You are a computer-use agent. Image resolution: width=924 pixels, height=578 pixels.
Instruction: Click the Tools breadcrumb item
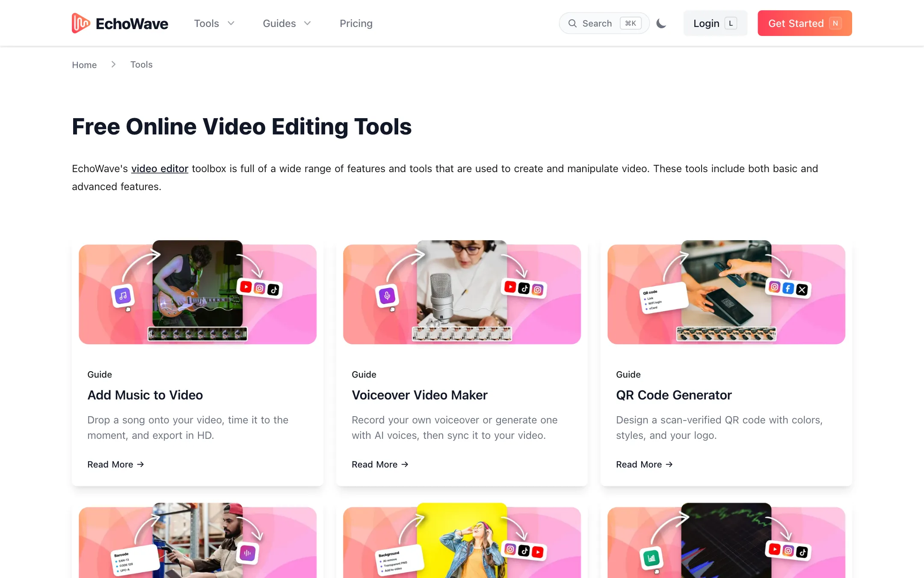[141, 65]
